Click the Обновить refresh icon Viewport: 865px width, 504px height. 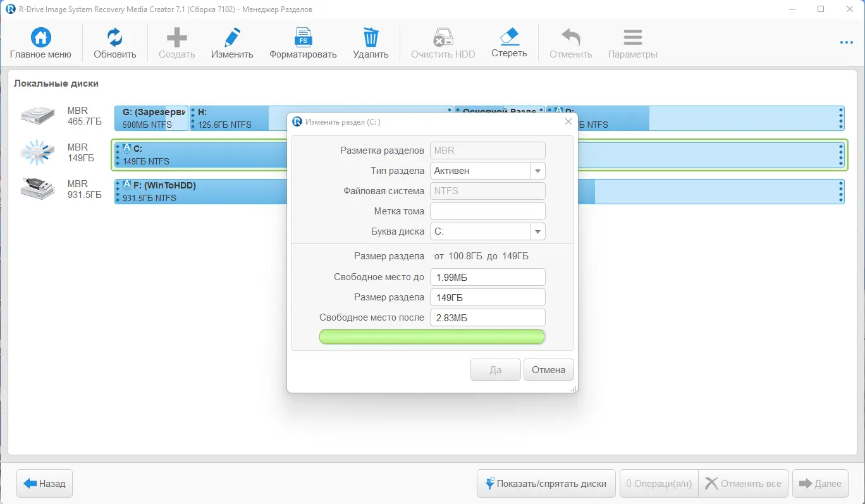pyautogui.click(x=114, y=37)
